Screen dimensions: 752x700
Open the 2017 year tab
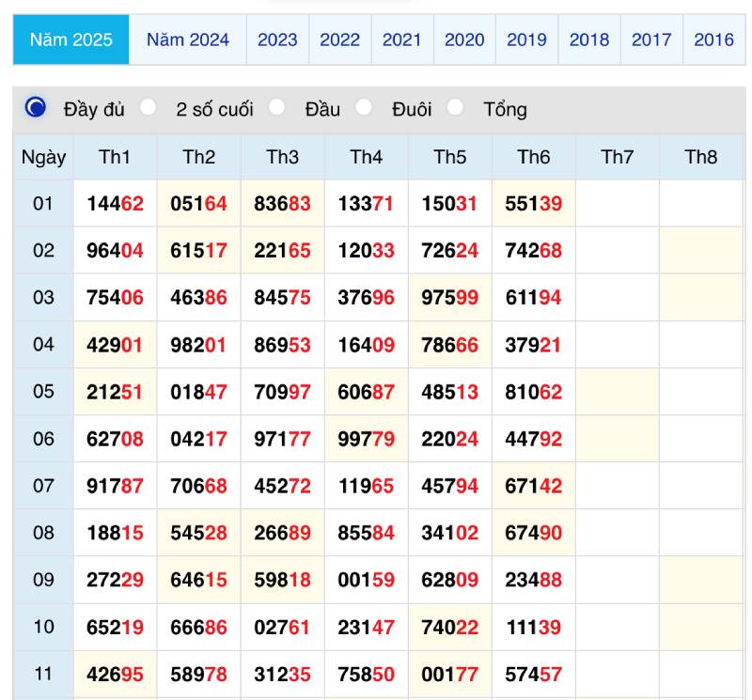[651, 39]
